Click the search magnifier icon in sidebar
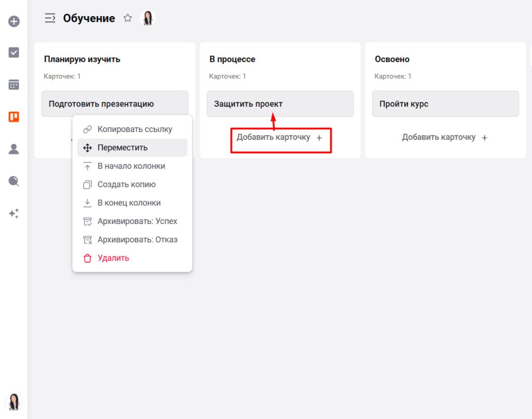 click(14, 181)
